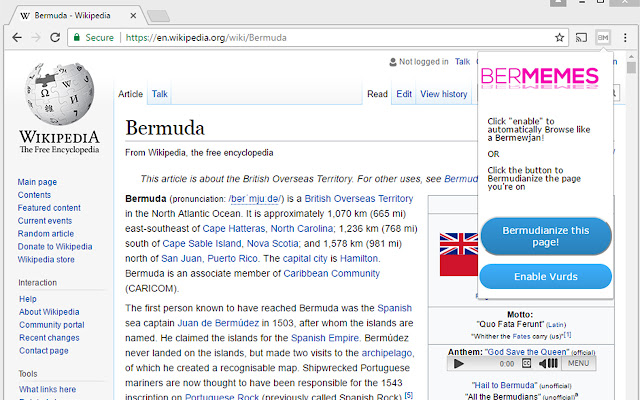Screen dimensions: 640x400
Task: Click the BM Bermemes extension icon
Action: (603, 38)
